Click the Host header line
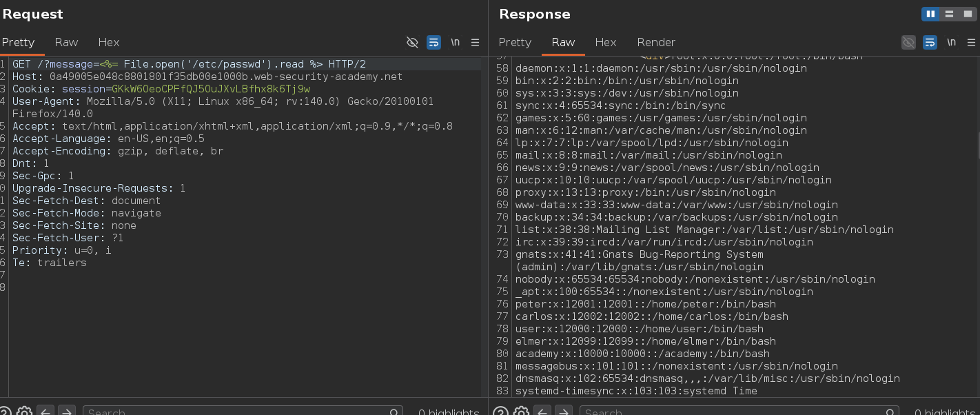 pos(207,77)
